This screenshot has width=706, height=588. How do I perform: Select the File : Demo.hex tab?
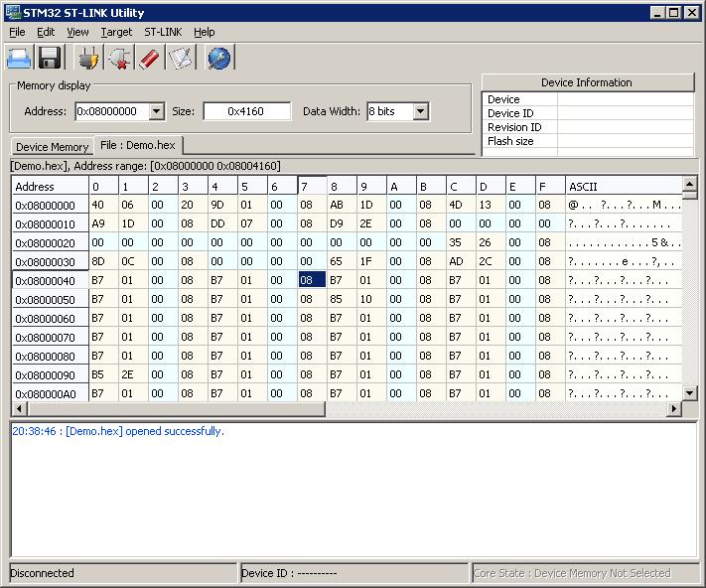click(x=138, y=145)
